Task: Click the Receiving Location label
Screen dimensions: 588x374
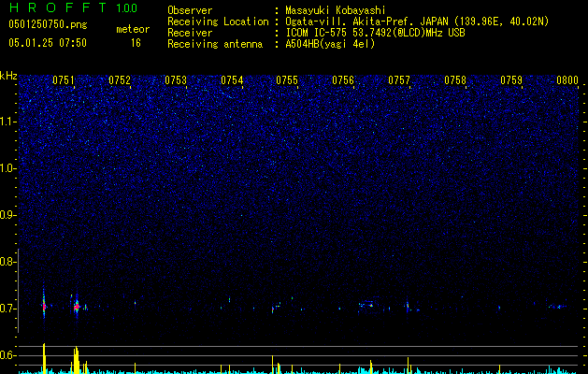Action: point(218,22)
